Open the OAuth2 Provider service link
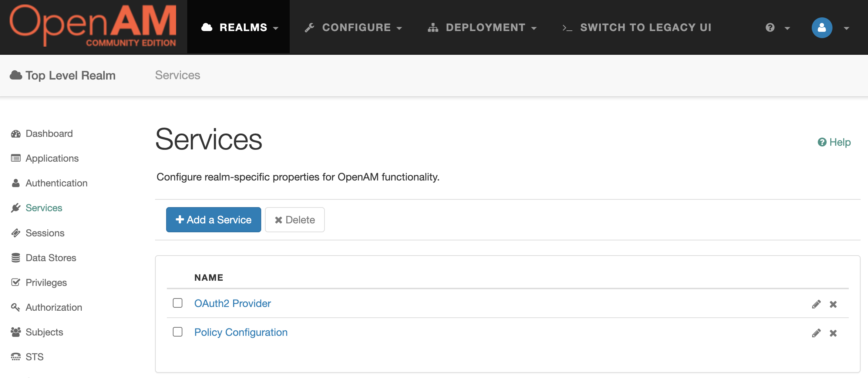Screen dimensions: 868x378 pos(233,303)
